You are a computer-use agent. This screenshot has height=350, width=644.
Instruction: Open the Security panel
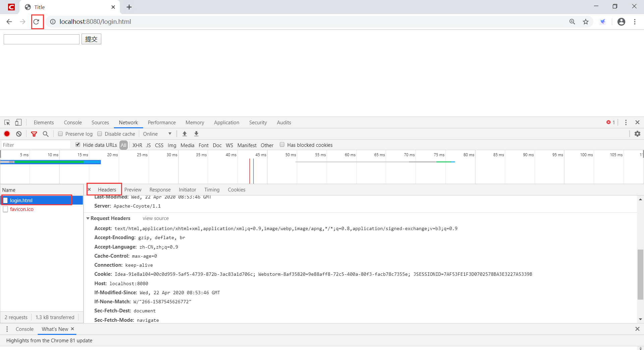pos(258,123)
